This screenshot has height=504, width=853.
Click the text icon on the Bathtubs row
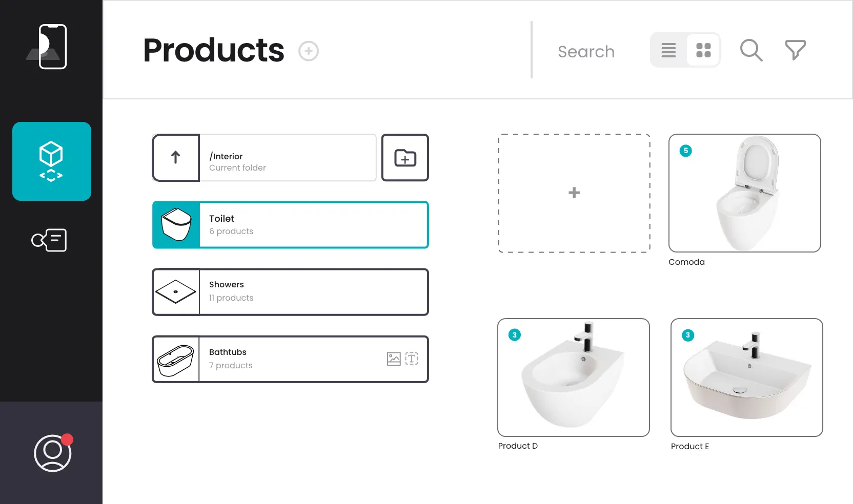[411, 359]
